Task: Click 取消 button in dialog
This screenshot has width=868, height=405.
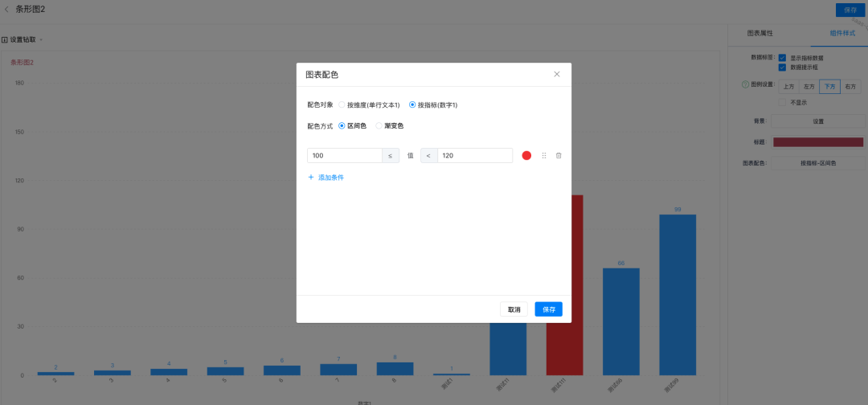Action: [x=514, y=309]
